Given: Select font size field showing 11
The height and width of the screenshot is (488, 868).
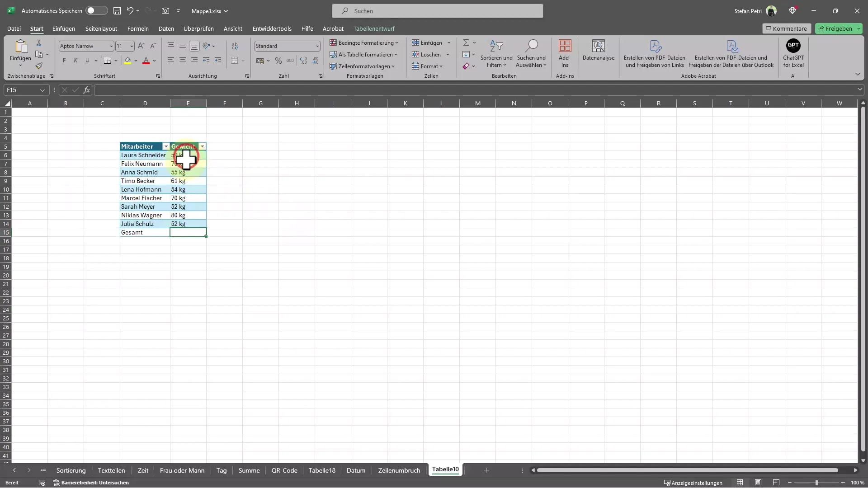Looking at the screenshot, I should 122,46.
